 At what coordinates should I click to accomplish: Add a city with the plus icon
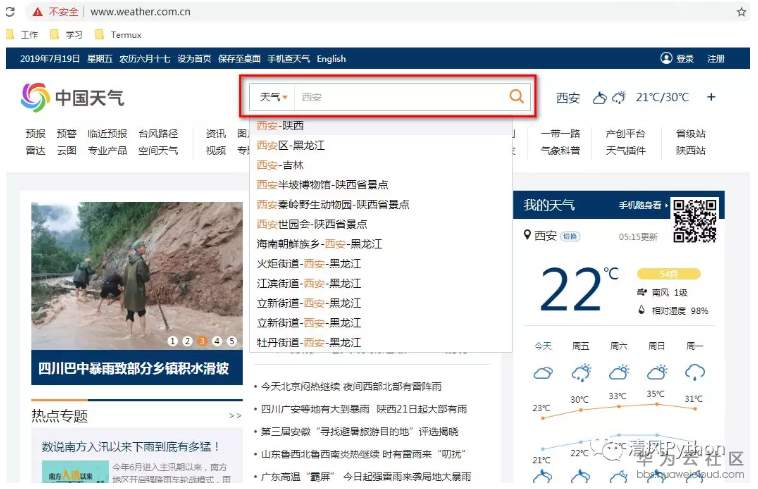tap(711, 97)
